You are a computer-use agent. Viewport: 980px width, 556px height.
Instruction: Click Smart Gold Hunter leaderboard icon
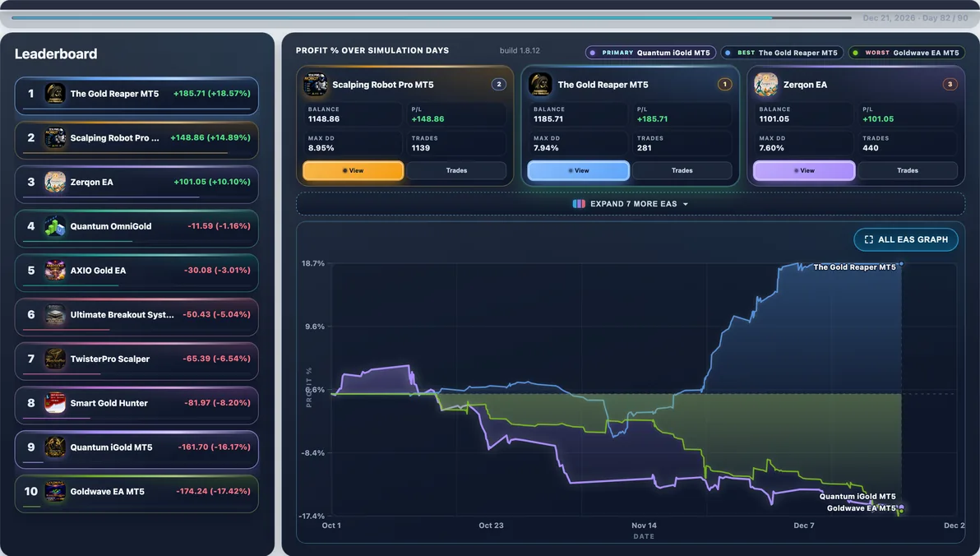[55, 403]
